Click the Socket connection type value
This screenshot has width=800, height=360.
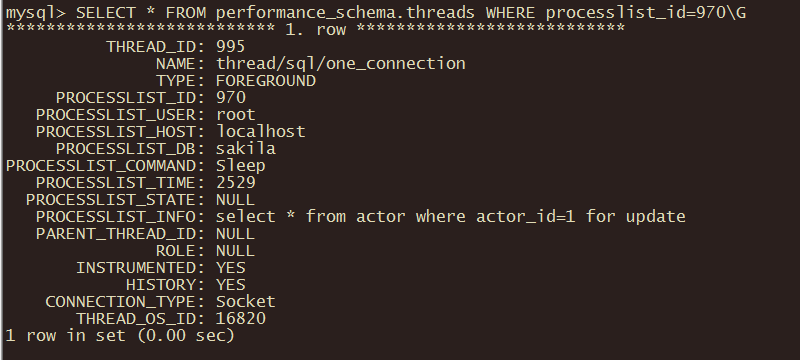(x=246, y=301)
